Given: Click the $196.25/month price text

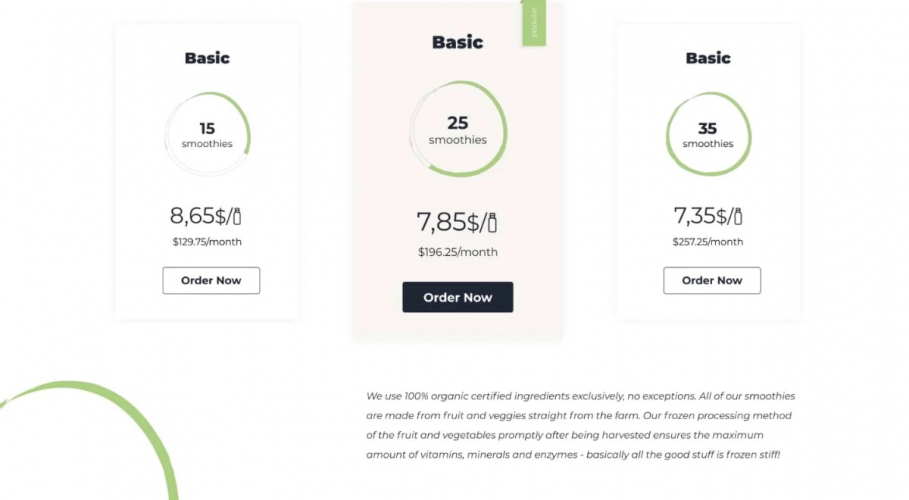Looking at the screenshot, I should coord(457,252).
